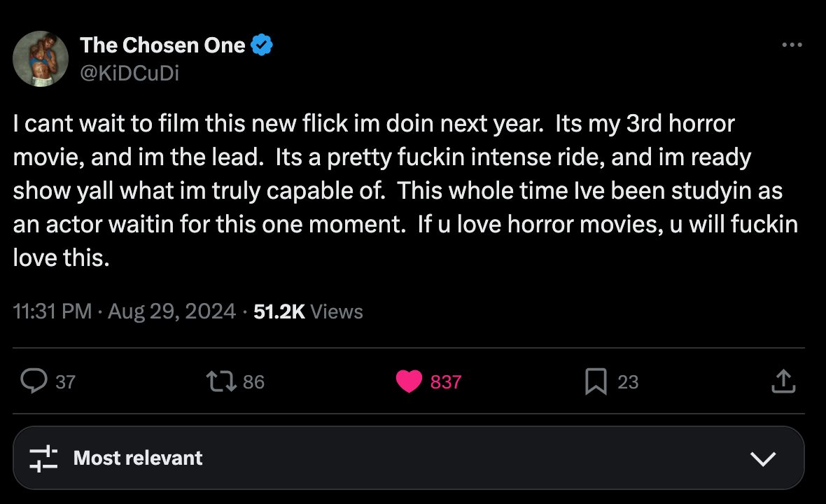826x504 pixels.
Task: Unlike the post via the pink heart
Action: [409, 381]
